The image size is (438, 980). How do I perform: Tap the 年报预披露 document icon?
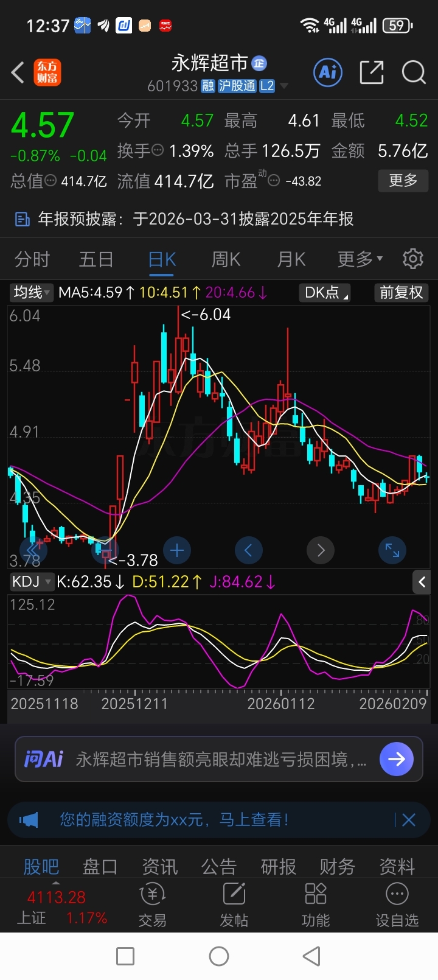click(23, 219)
